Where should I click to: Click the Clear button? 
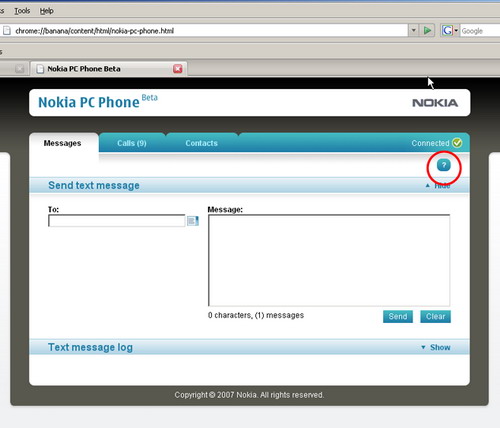coord(435,316)
